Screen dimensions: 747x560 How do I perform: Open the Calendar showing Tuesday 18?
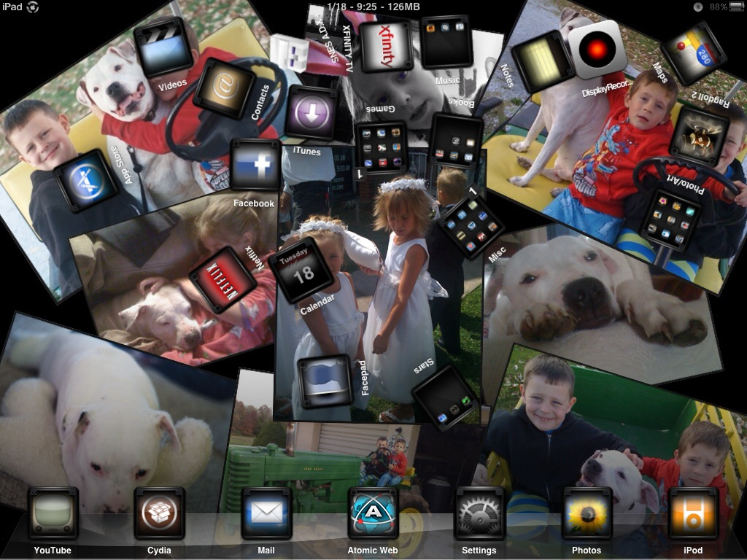(x=301, y=270)
